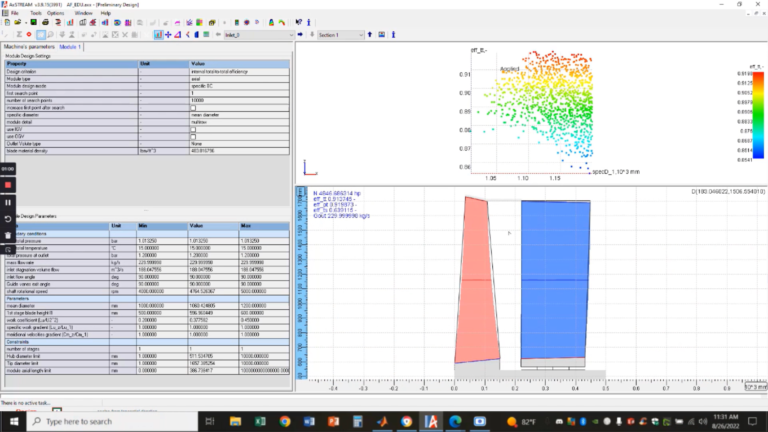Click the eff_tt color scale bar

click(x=758, y=115)
